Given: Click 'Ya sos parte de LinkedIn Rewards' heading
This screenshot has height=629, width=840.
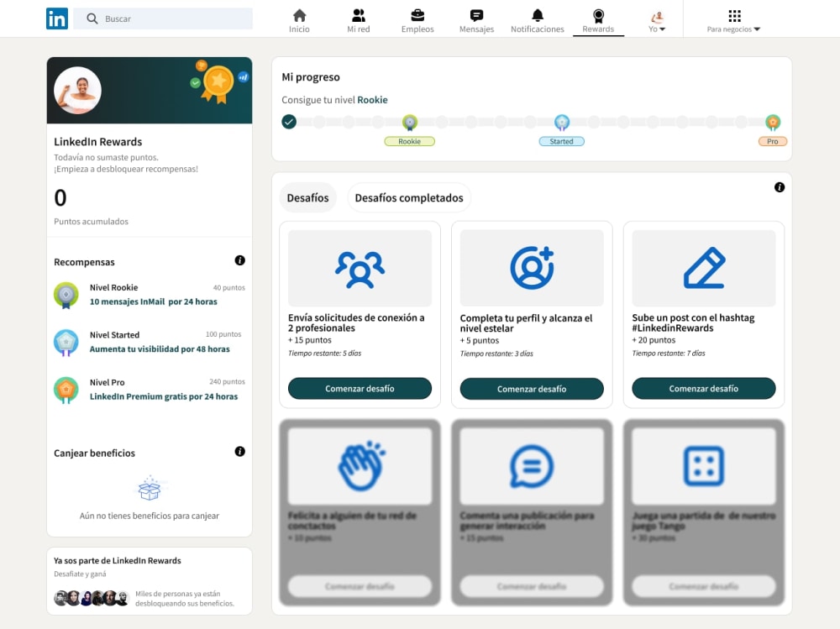Looking at the screenshot, I should point(118,560).
